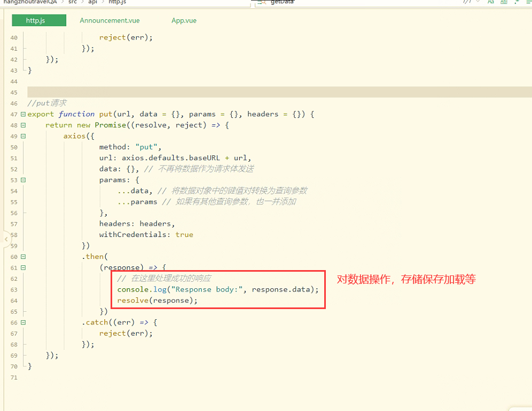532x411 pixels.
Task: Click the api breadcrumb folder
Action: pyautogui.click(x=92, y=2)
